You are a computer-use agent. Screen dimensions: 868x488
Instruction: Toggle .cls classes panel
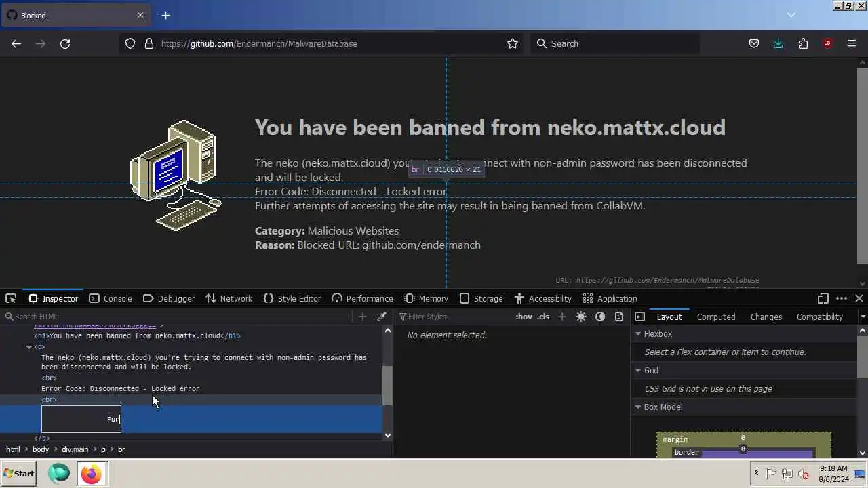click(x=543, y=317)
